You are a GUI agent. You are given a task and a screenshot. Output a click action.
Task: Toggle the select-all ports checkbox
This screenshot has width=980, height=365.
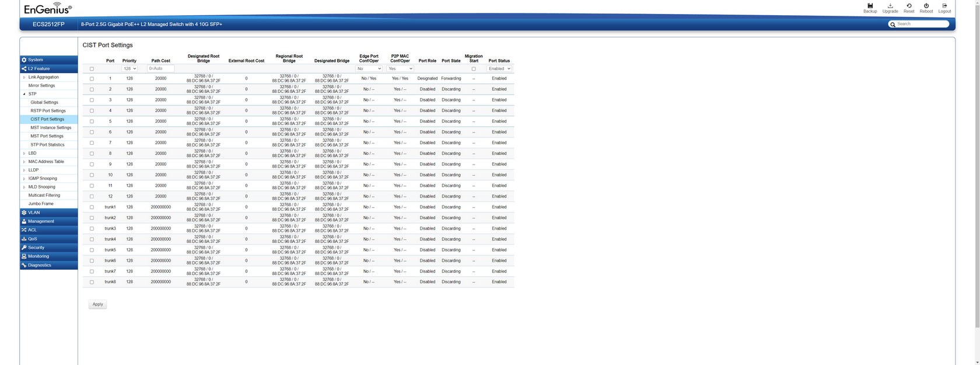click(x=92, y=69)
